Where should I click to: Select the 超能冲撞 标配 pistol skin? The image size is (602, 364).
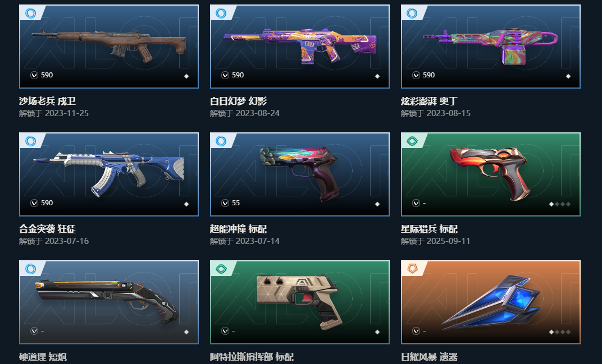[x=299, y=174]
